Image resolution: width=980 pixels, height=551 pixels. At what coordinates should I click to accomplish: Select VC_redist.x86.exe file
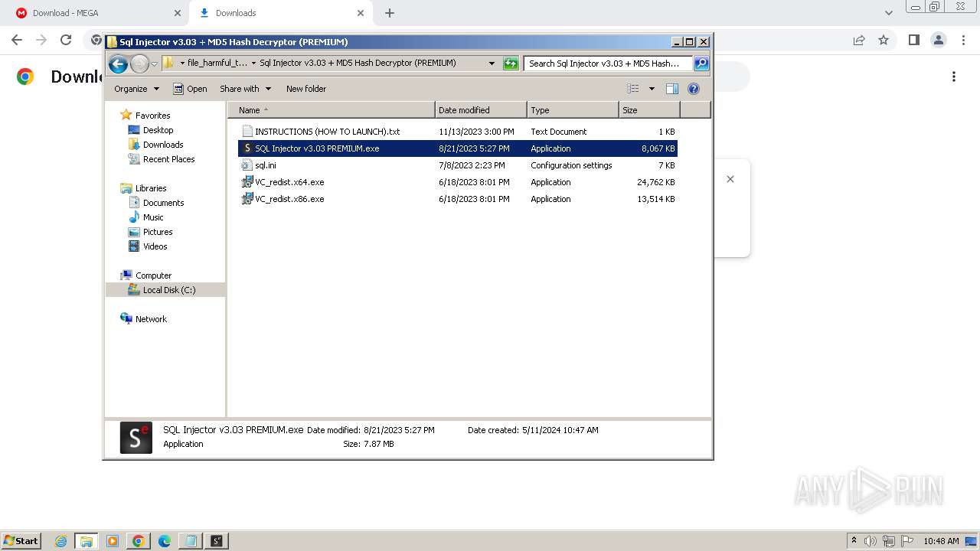point(458,199)
